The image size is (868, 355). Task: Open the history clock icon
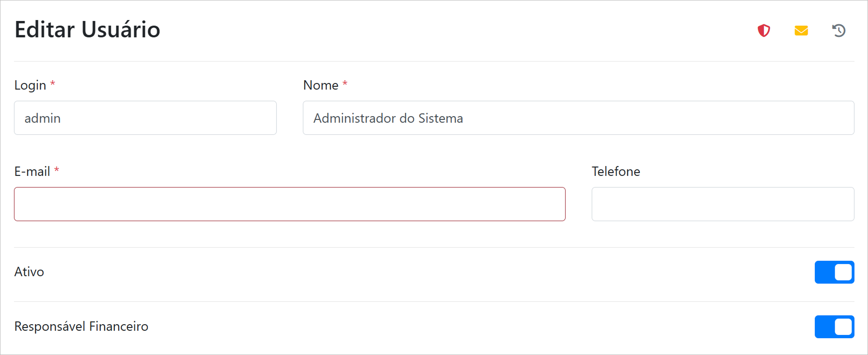tap(839, 31)
